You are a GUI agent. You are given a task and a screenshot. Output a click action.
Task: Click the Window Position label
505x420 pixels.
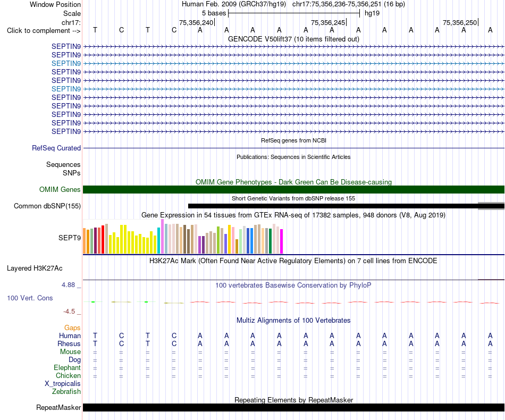point(55,4)
